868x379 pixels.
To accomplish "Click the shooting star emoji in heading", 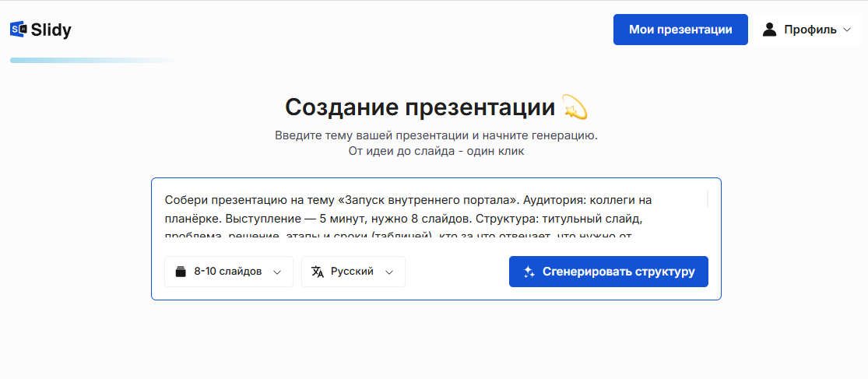I will [x=575, y=107].
